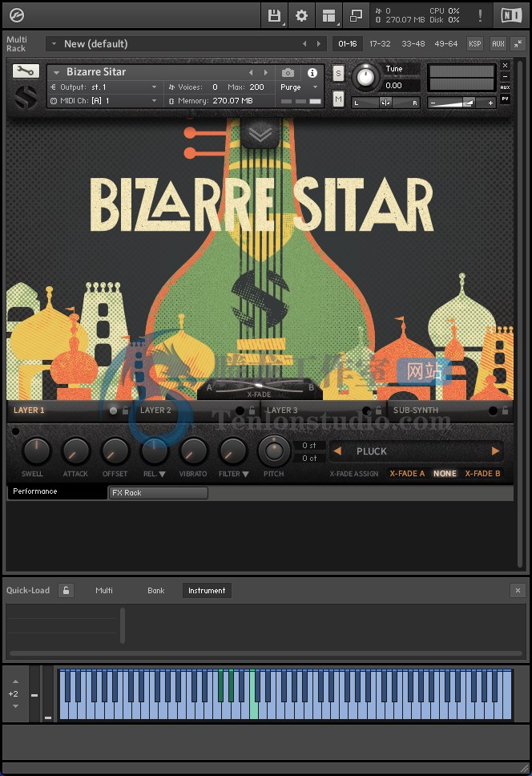The image size is (532, 776).
Task: Select next sound with PLUCK right arrow
Action: 495,451
